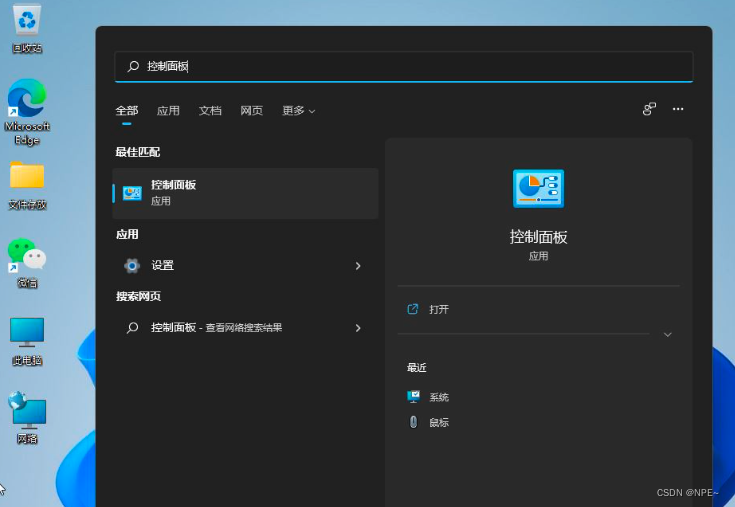Select the 此电脑 desktop icon
The width and height of the screenshot is (735, 507).
27,341
